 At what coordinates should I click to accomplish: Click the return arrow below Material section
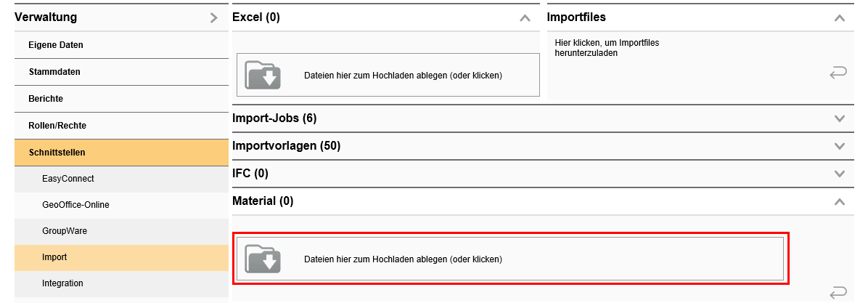coord(838,292)
